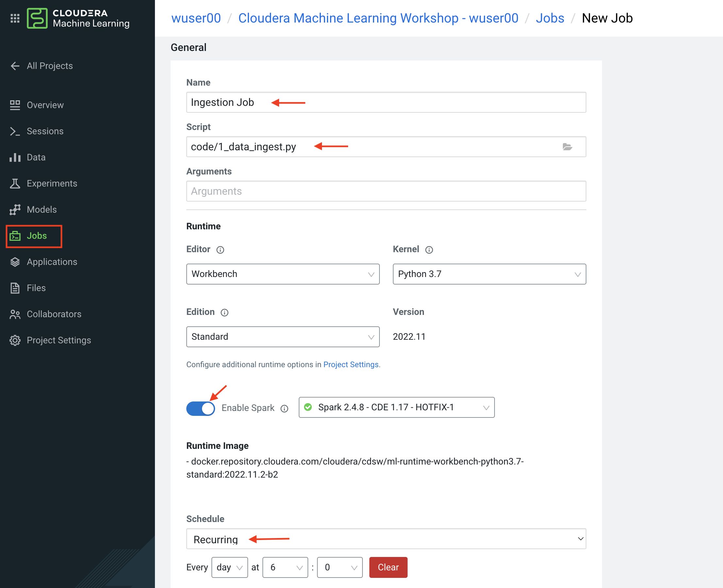Click the All Projects back arrow

pyautogui.click(x=15, y=66)
